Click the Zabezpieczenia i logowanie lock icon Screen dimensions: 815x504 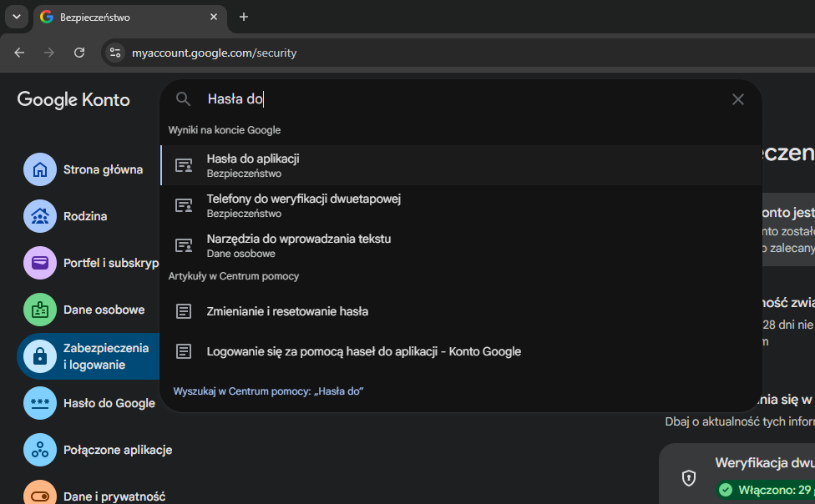(40, 356)
